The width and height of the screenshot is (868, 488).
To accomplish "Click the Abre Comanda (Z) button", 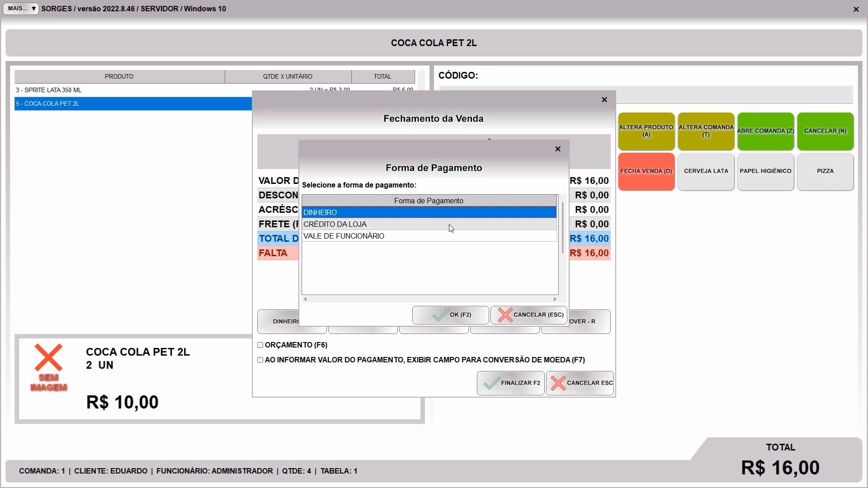I will (x=765, y=131).
